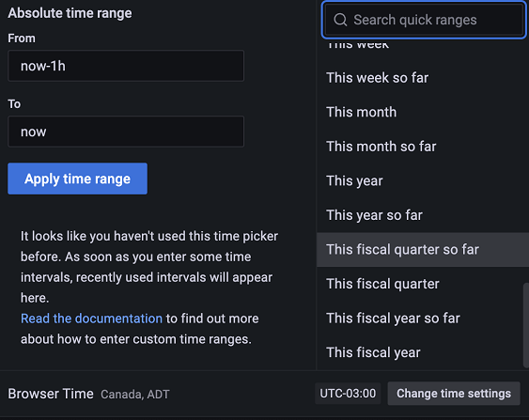Click Change time settings button
Image resolution: width=529 pixels, height=420 pixels.
tap(454, 394)
